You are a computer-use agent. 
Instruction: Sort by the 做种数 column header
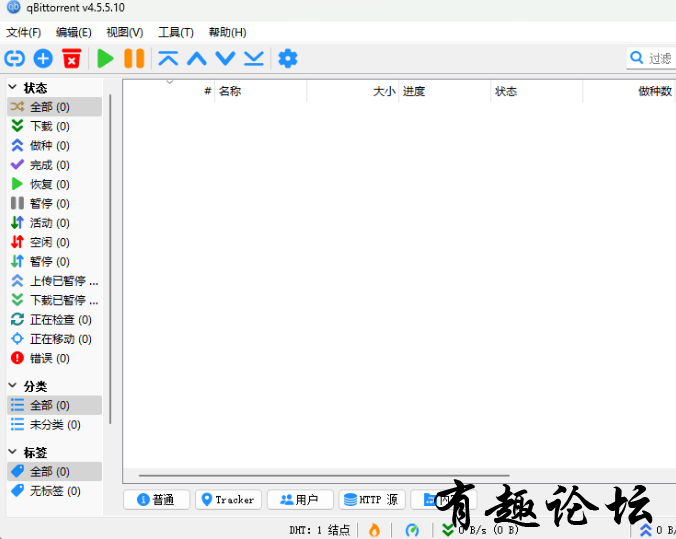coord(629,91)
